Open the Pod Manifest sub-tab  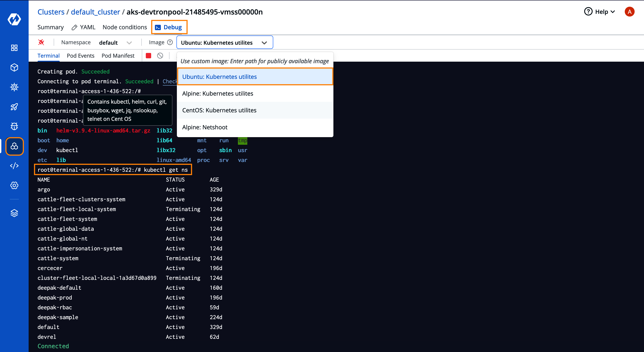(x=118, y=56)
